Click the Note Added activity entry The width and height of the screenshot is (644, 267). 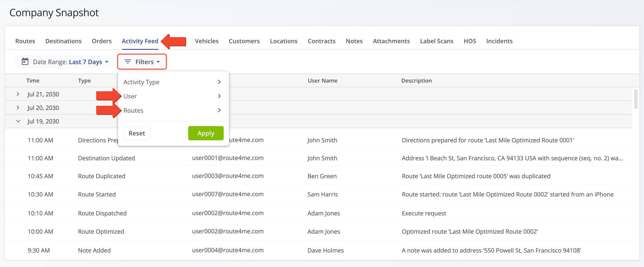pyautogui.click(x=318, y=250)
